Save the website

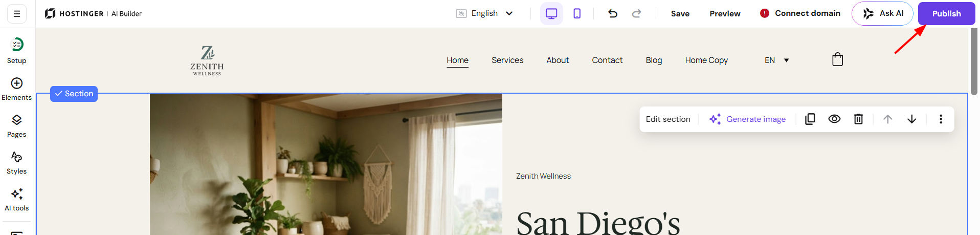coord(680,14)
